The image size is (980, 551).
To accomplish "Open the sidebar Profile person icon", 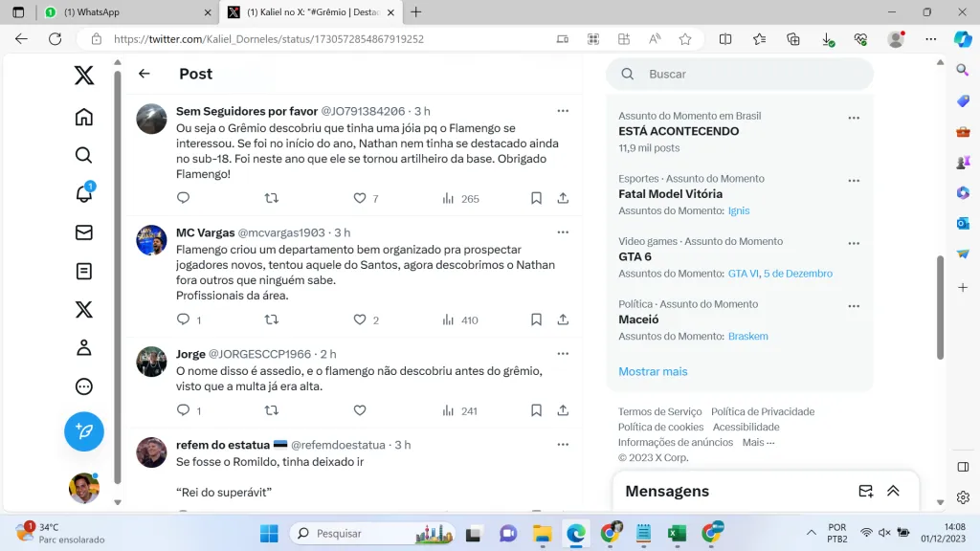I will (x=84, y=348).
